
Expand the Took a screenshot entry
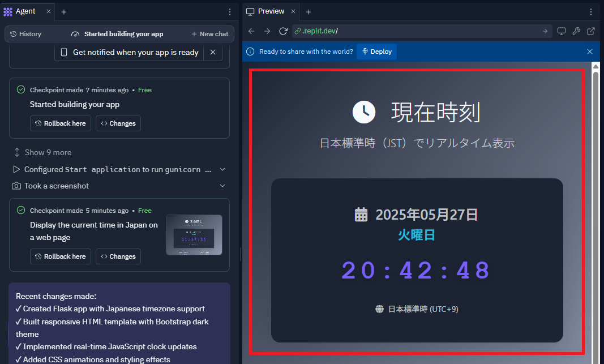click(222, 186)
